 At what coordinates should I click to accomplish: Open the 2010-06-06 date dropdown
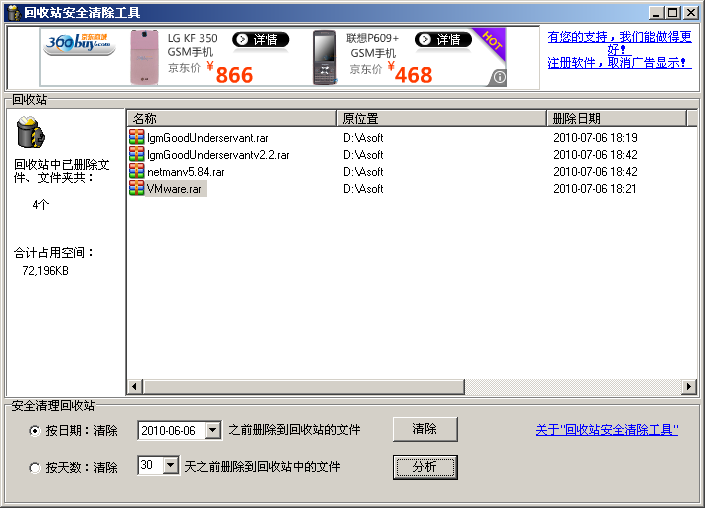click(x=212, y=431)
